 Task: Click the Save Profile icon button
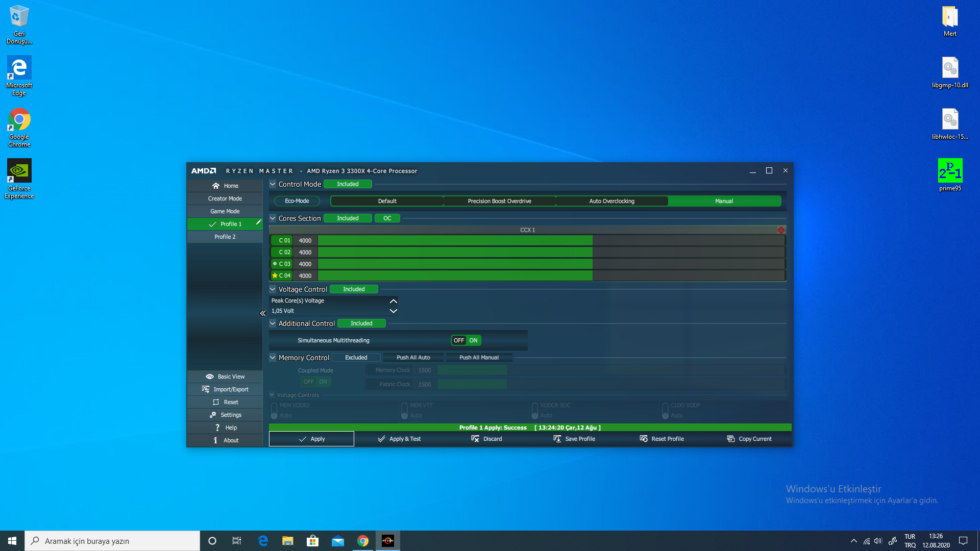pos(557,439)
